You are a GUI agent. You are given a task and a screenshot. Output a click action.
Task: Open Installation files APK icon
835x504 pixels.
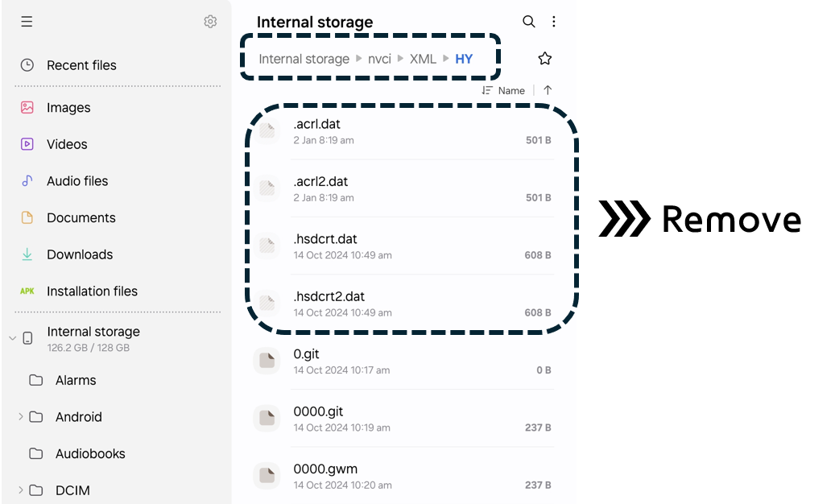point(27,291)
